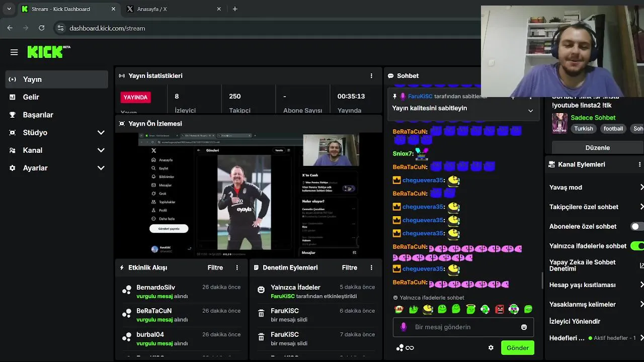Screen dimensions: 644x362
Task: Click BernardoSilv activity entry
Action: click(x=181, y=292)
